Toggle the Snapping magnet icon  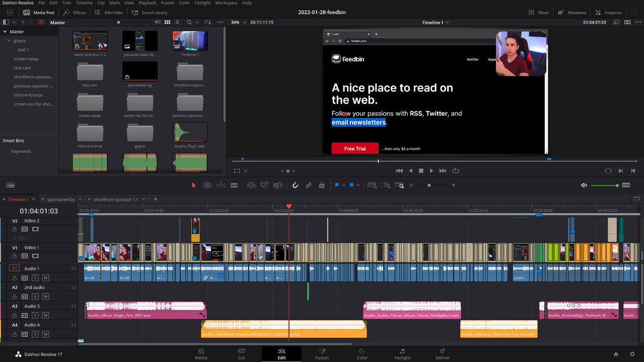click(x=295, y=185)
